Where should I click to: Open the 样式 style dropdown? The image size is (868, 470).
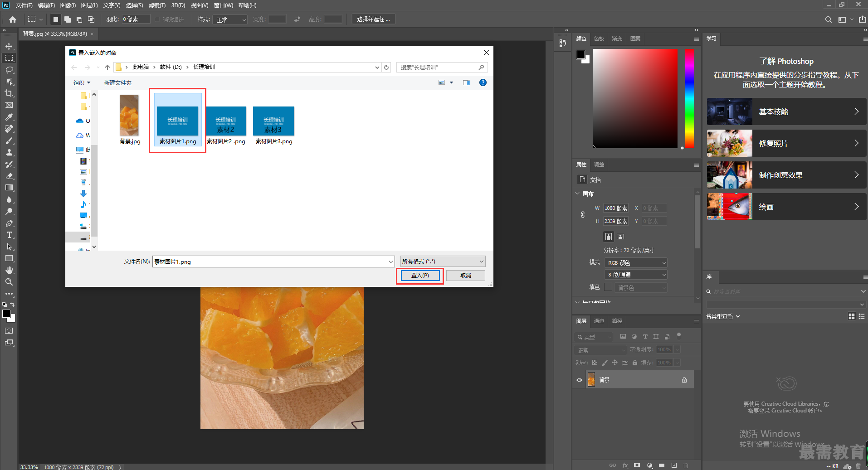click(230, 19)
